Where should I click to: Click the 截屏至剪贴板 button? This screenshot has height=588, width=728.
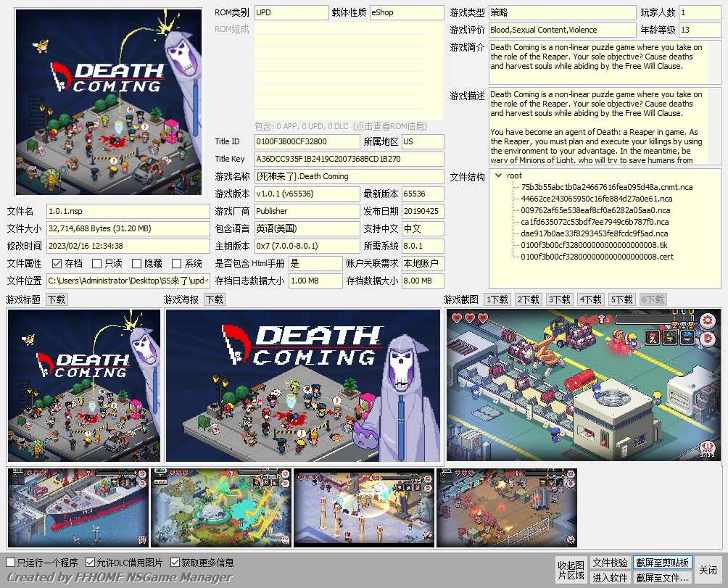click(663, 563)
